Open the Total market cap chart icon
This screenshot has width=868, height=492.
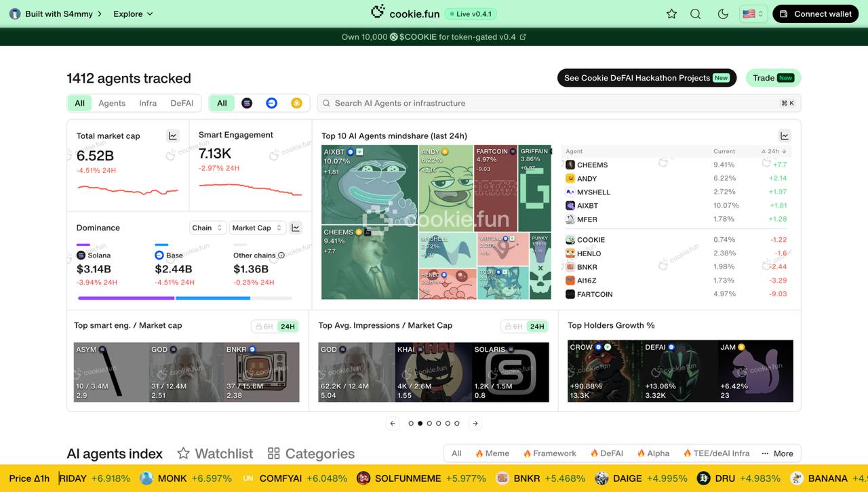[x=173, y=136]
